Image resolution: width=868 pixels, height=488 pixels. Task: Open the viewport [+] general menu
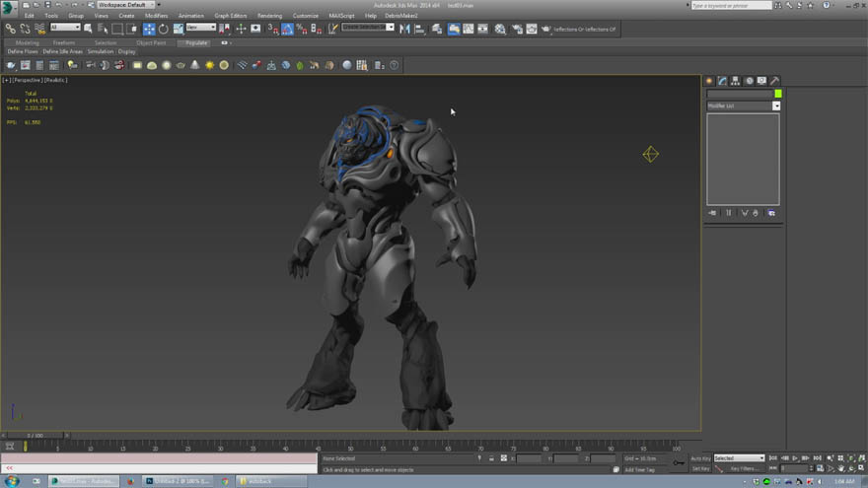coord(6,80)
